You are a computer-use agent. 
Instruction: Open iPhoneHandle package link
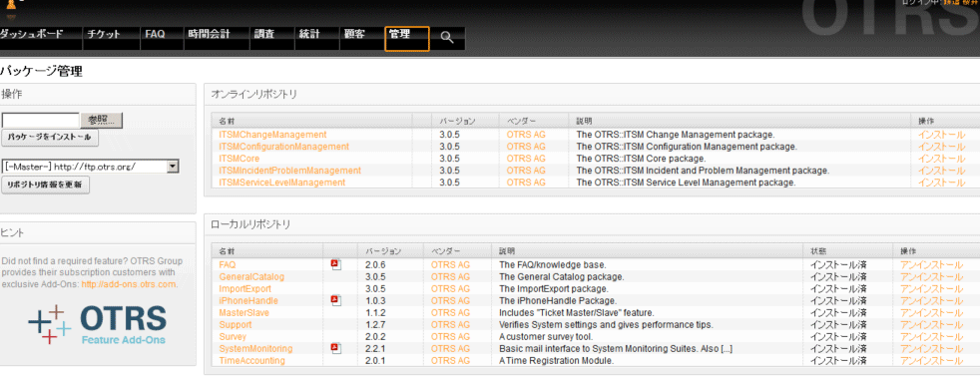[x=248, y=300]
